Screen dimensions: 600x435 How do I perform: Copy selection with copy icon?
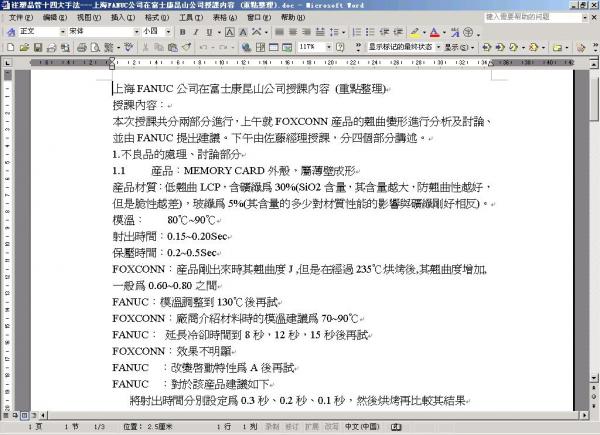click(158, 47)
